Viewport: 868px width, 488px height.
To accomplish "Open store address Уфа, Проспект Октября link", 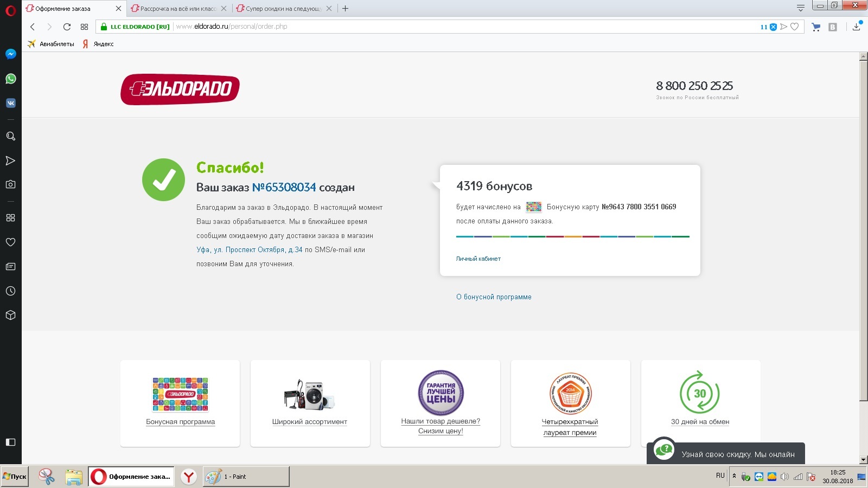I will coord(250,250).
